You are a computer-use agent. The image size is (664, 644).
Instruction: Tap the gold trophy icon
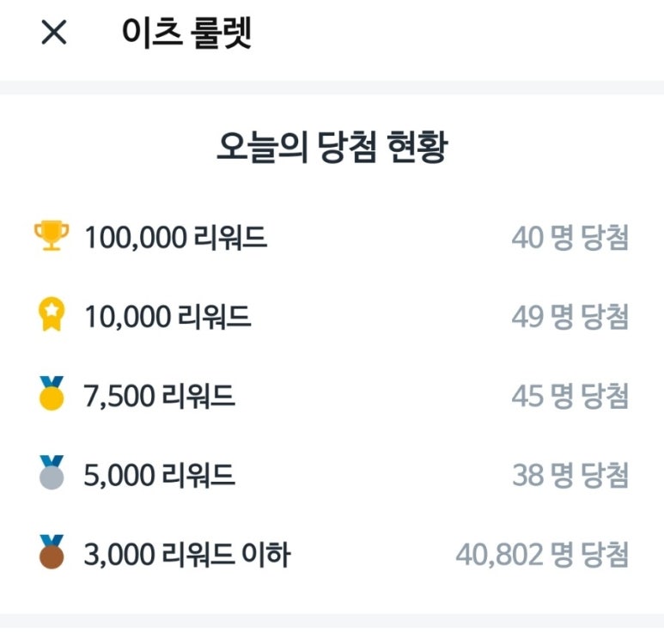click(x=51, y=236)
